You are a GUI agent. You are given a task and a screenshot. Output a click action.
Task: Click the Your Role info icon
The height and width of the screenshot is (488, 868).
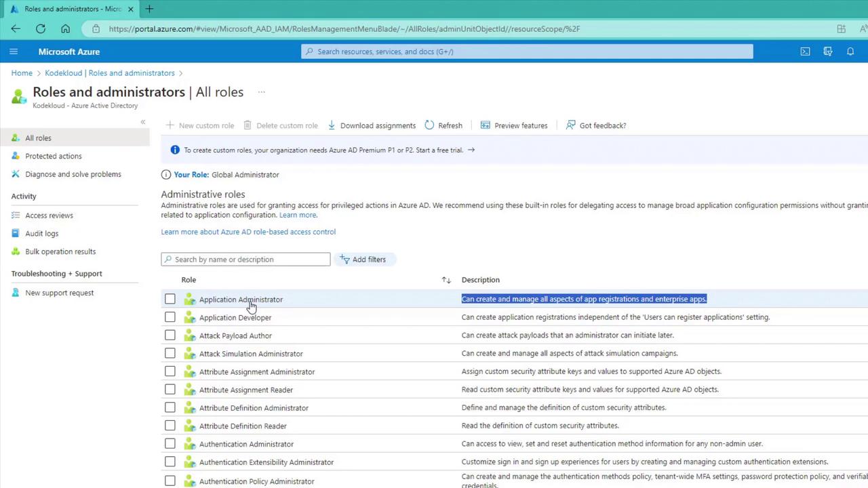click(166, 175)
